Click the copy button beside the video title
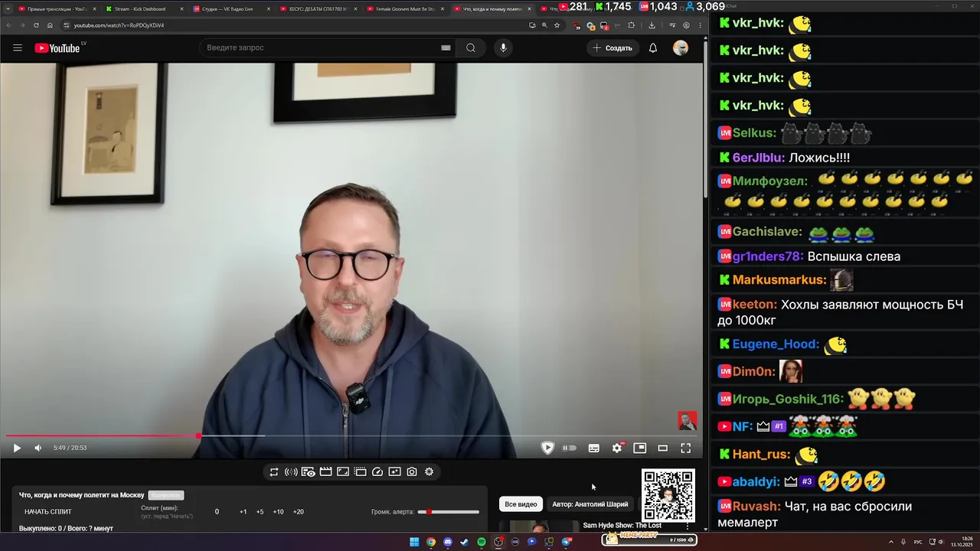This screenshot has width=980, height=551. pos(166,495)
